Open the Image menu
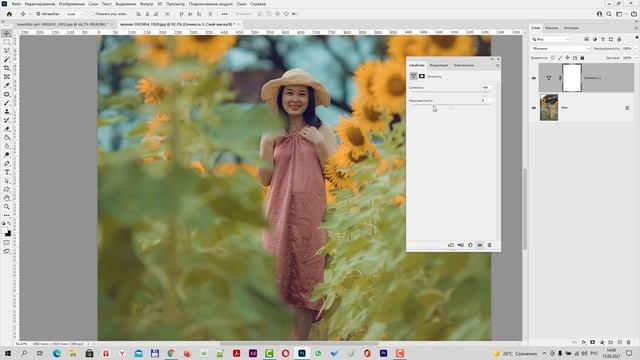This screenshot has height=360, width=640. (71, 4)
